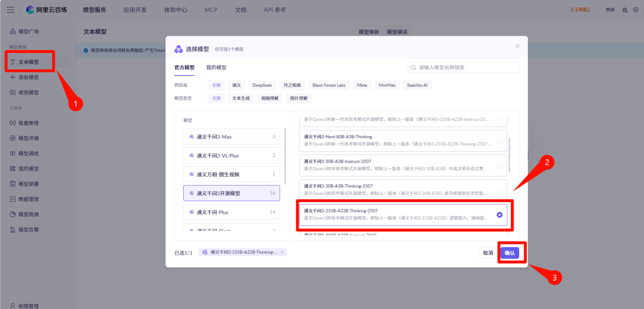Select the 通义千问3开源模型 group
The image size is (644, 309).
tap(232, 193)
